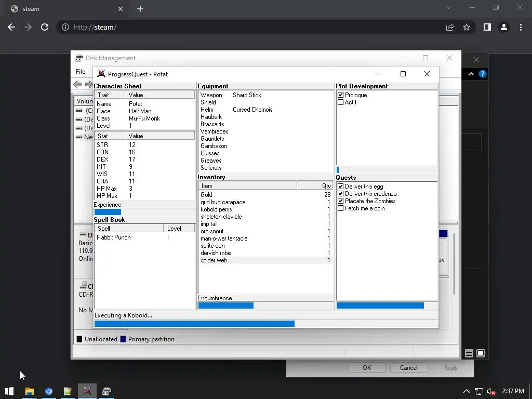This screenshot has height=399, width=532.
Task: Click the Experience progress bar
Action: (144, 212)
